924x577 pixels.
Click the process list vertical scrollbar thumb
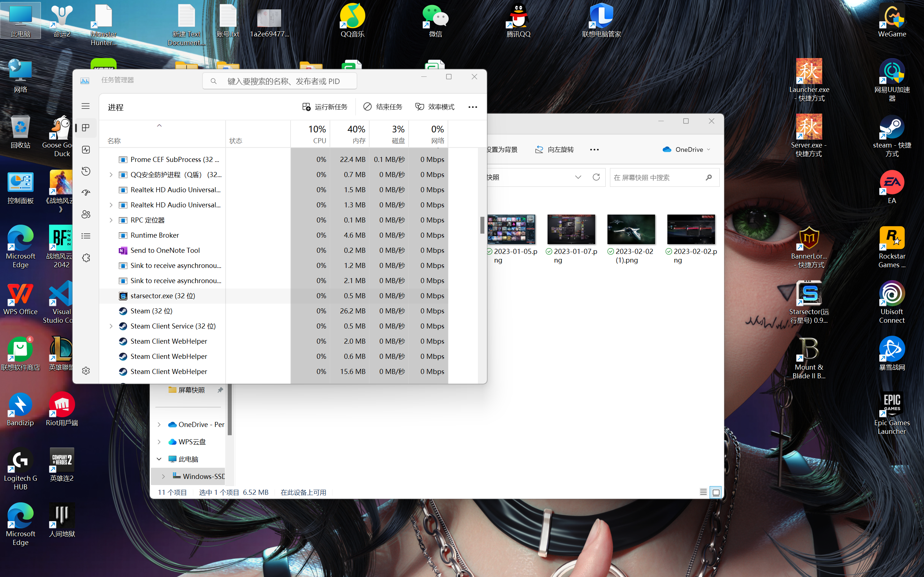click(x=482, y=225)
